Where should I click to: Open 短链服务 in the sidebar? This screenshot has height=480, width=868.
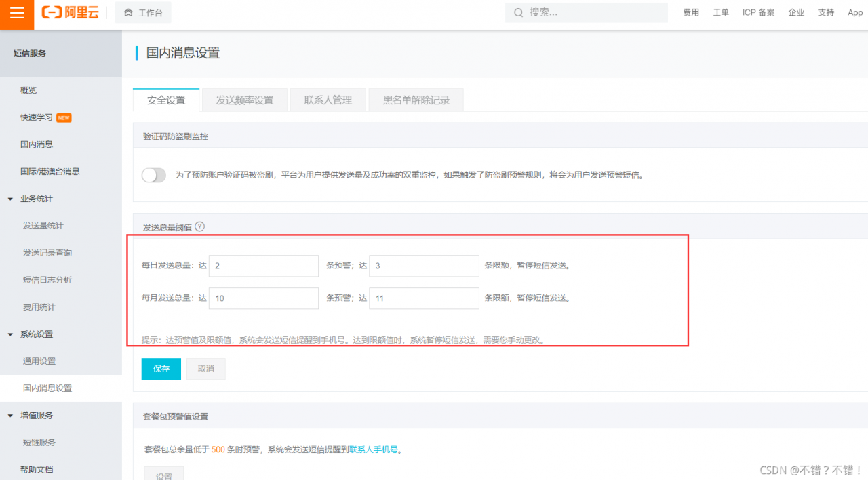[x=39, y=443]
